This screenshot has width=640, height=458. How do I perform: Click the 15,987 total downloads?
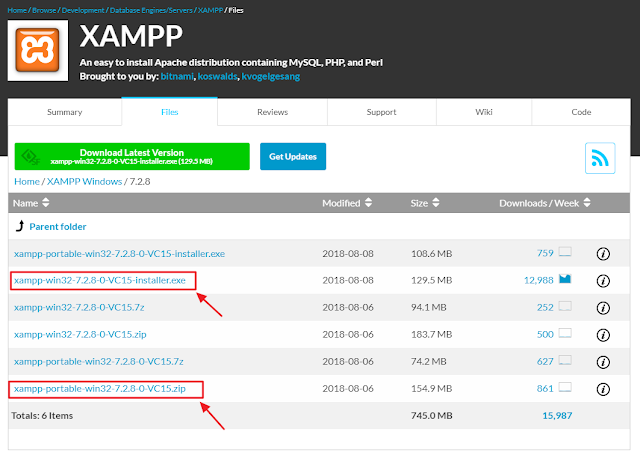coord(557,416)
